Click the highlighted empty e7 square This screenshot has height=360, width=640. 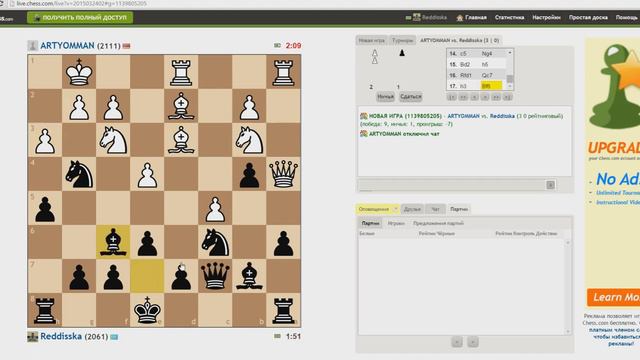click(147, 276)
